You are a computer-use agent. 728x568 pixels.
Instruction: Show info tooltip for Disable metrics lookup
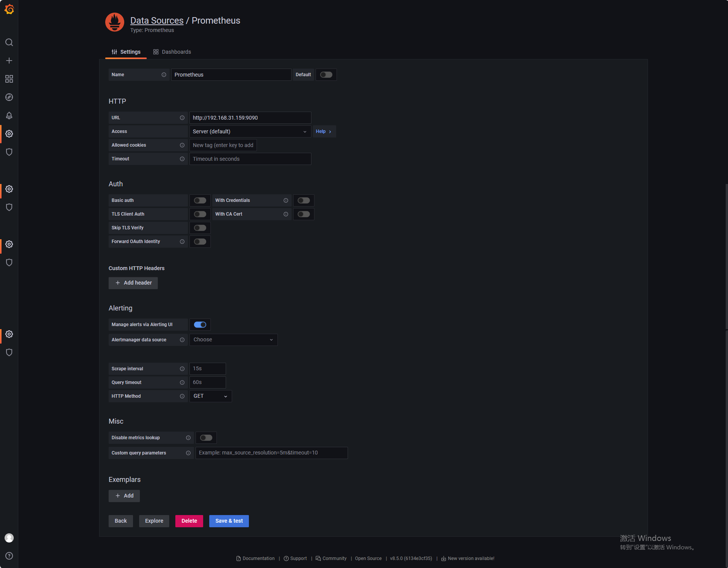coord(188,438)
